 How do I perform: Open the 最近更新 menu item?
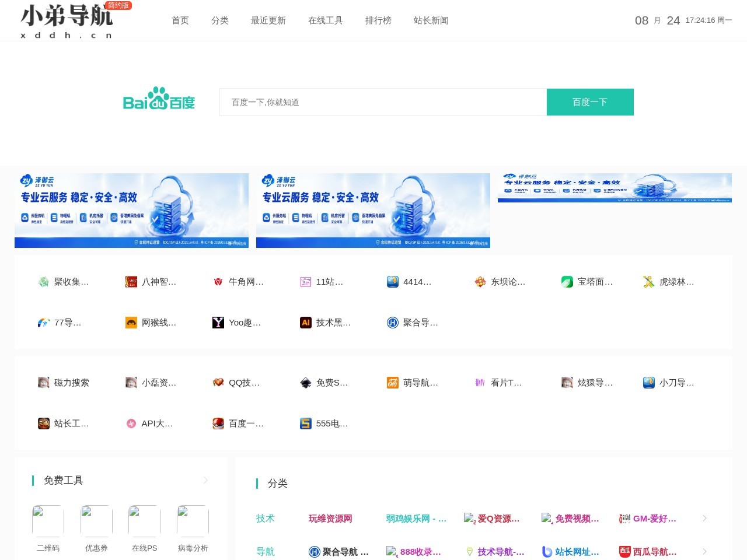(268, 20)
